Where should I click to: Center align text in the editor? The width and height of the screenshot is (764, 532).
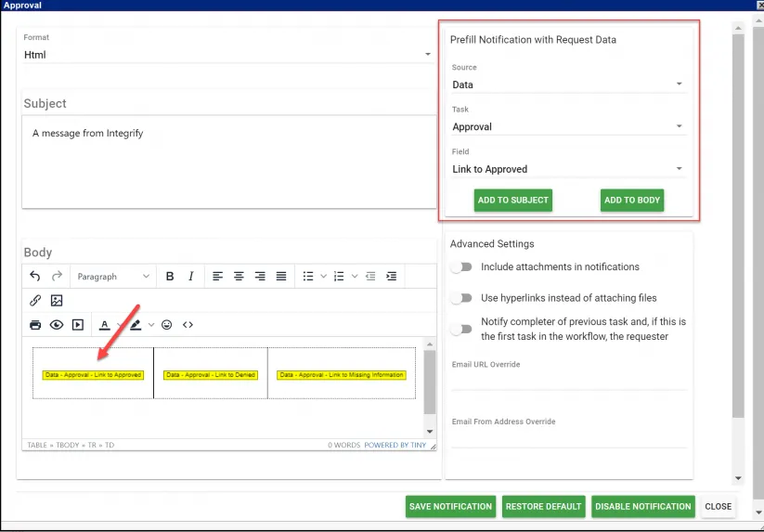coord(239,276)
